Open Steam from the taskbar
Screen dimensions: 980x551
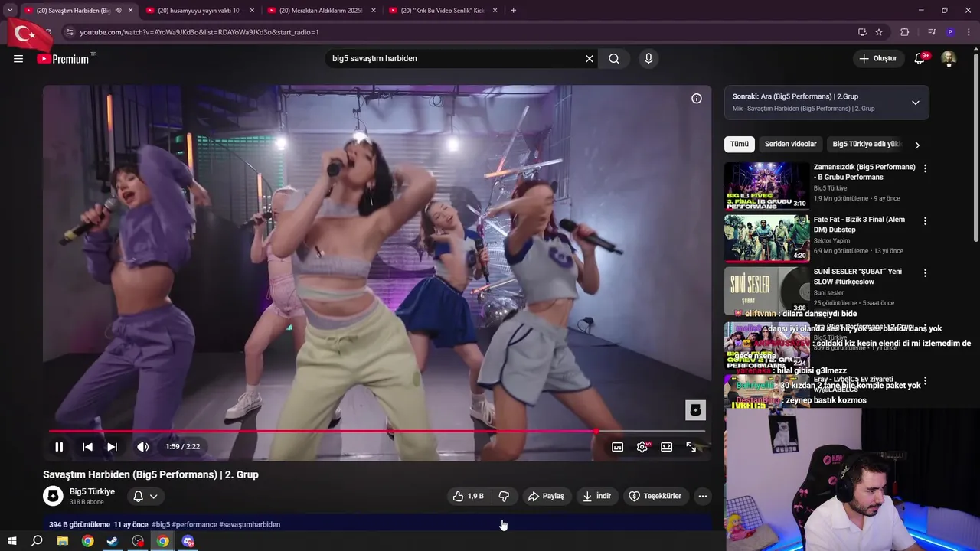pos(113,541)
